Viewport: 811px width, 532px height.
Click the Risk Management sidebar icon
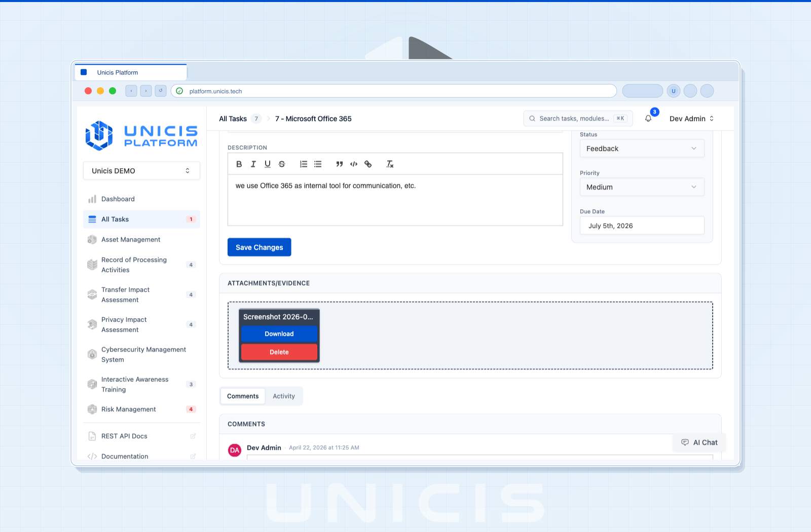(x=92, y=409)
